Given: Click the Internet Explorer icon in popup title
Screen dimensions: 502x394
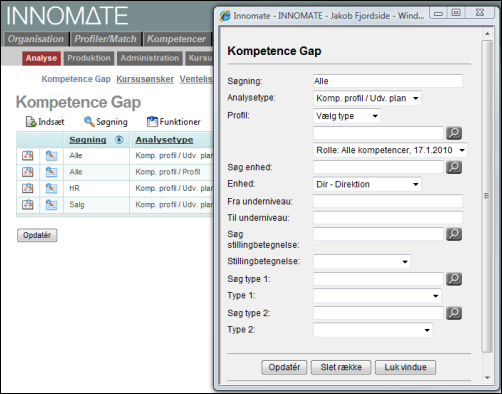Looking at the screenshot, I should [x=225, y=16].
